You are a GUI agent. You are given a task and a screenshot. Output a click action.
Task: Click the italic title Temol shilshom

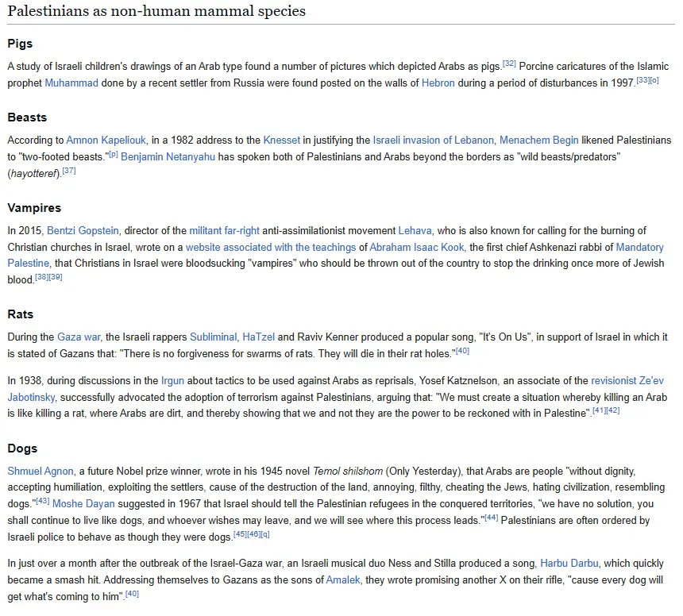click(x=348, y=471)
